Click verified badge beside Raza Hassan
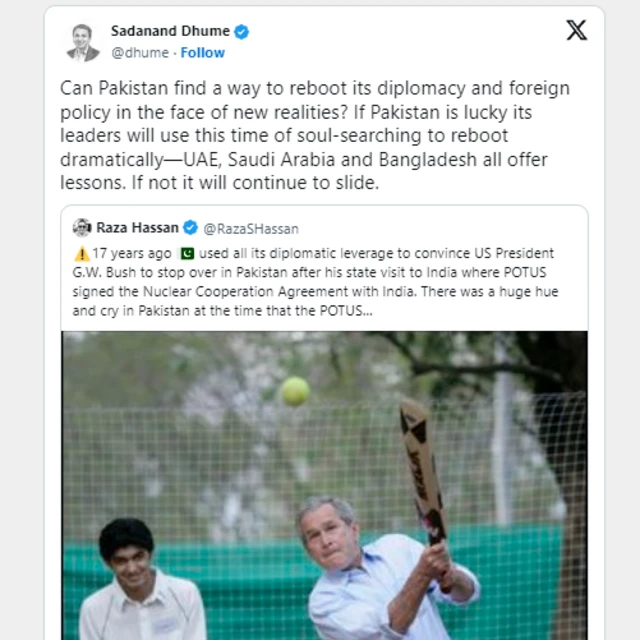The width and height of the screenshot is (640, 640). point(191,228)
